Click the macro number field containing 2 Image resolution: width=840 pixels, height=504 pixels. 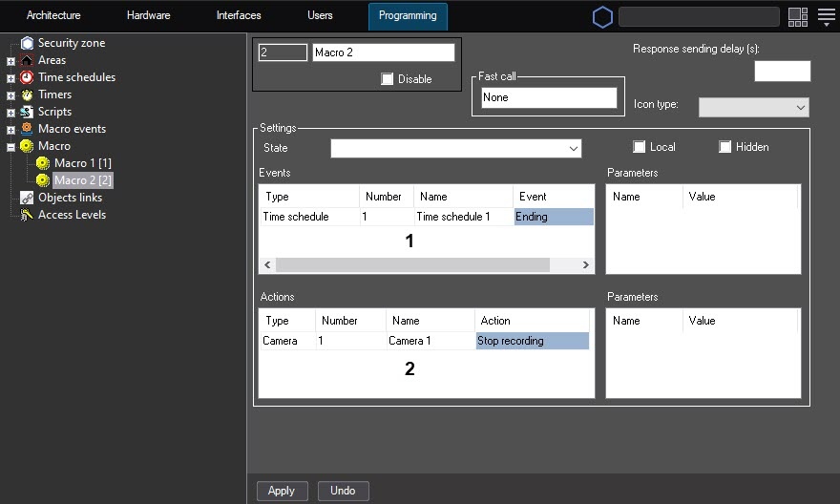tap(283, 52)
